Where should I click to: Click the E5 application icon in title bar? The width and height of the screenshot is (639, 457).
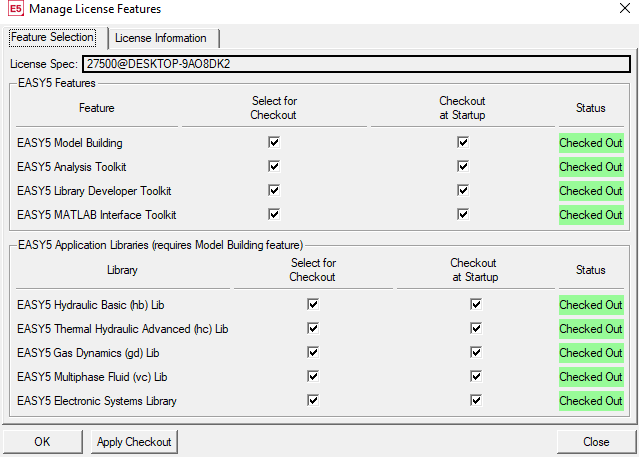14,9
